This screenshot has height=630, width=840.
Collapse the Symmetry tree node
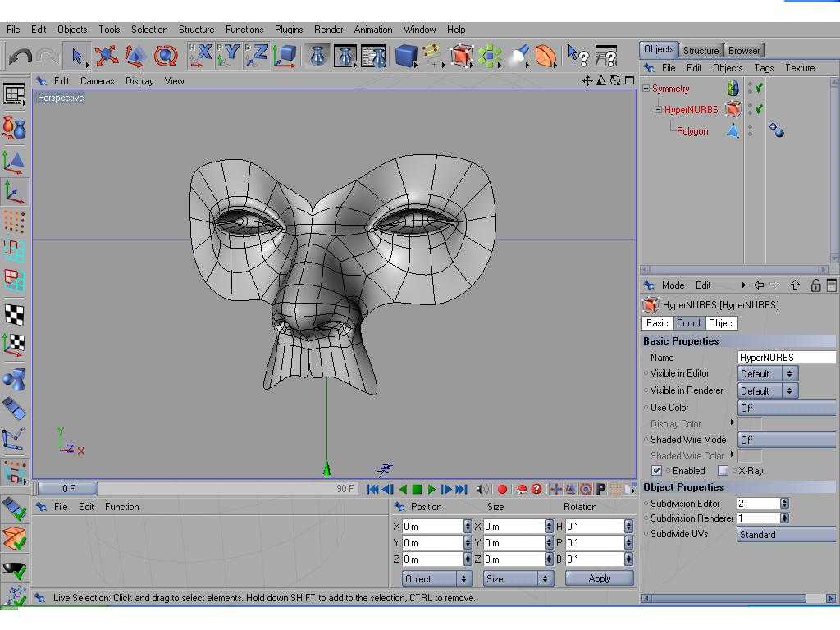point(646,88)
